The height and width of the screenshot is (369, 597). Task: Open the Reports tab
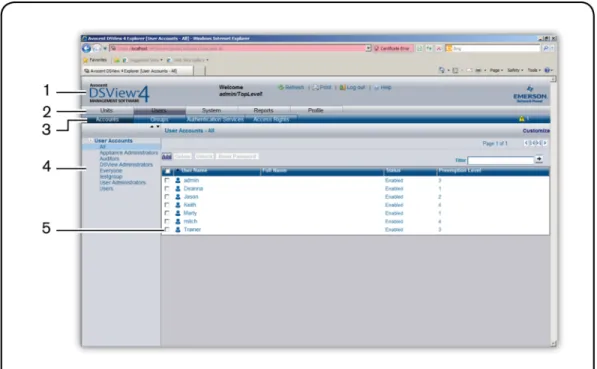(263, 110)
